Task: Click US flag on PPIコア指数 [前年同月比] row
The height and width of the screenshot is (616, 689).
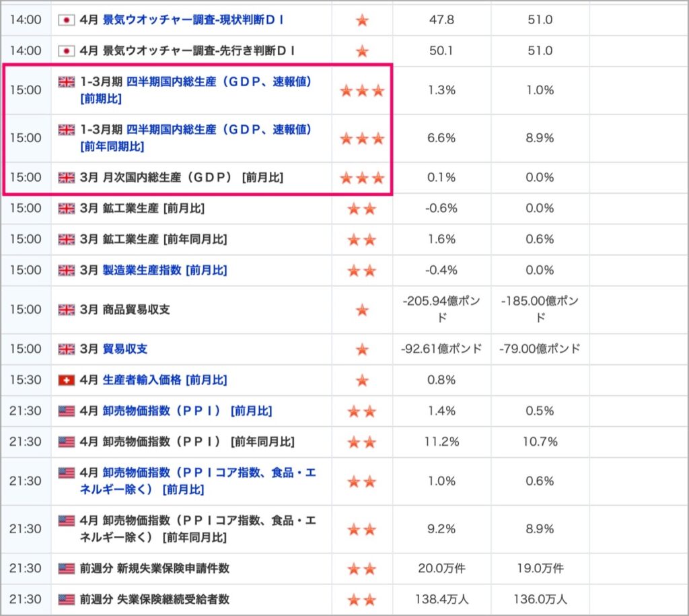Action: tap(67, 520)
